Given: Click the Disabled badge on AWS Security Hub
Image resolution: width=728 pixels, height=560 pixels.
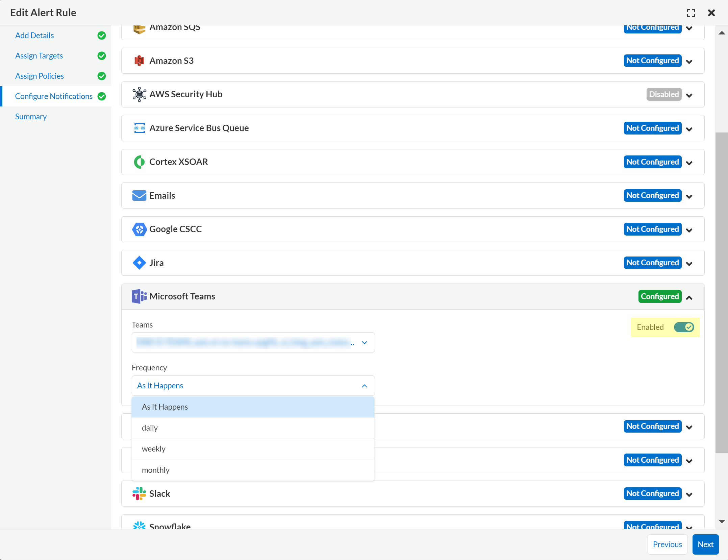Looking at the screenshot, I should click(x=664, y=94).
